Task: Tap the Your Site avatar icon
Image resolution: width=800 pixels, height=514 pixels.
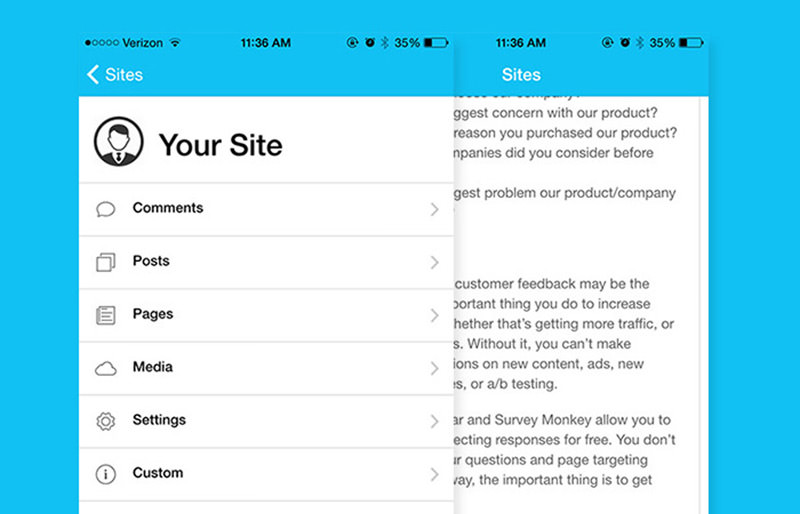Action: 118,141
